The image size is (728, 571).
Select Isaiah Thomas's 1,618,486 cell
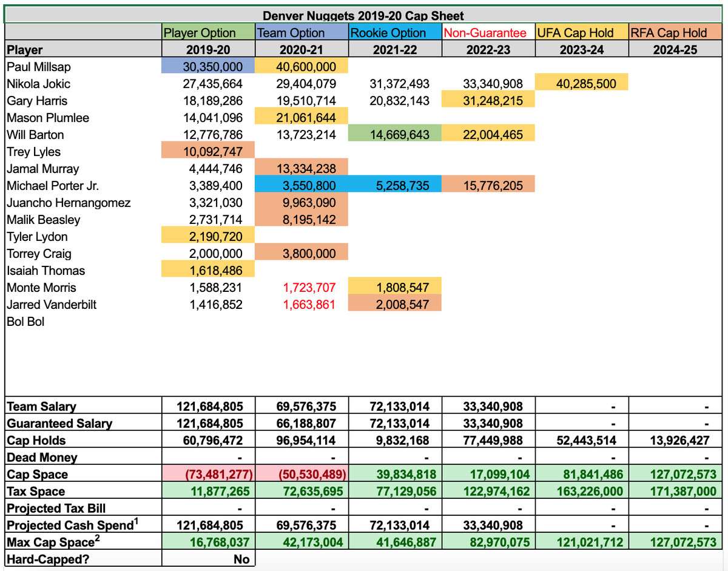209,270
